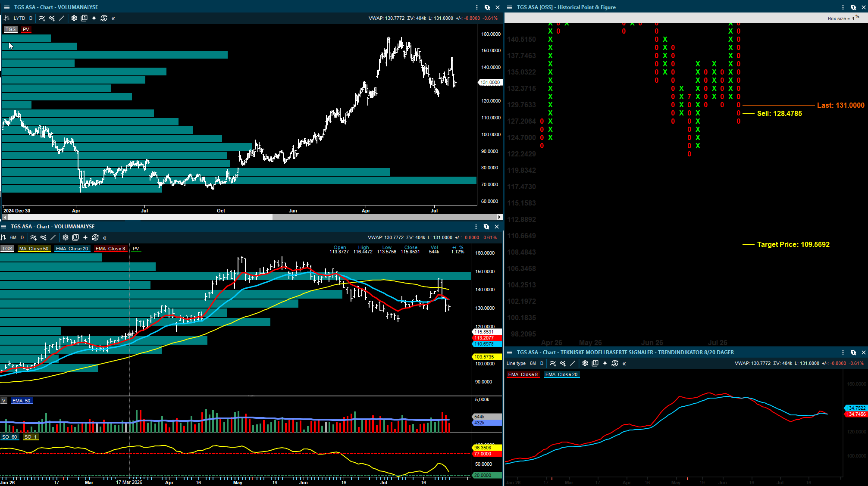This screenshot has width=868, height=486.
Task: Add a comparison instrument in the top LYTD chart
Action: 52,18
